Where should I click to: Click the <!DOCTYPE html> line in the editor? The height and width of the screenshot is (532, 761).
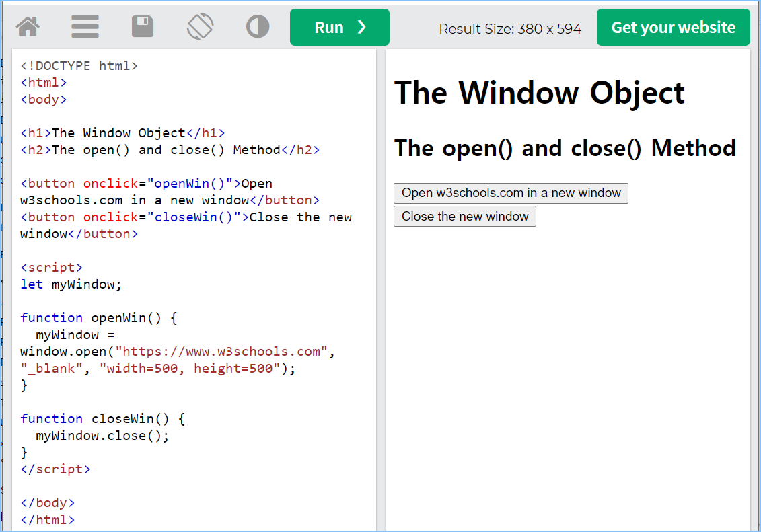click(79, 66)
